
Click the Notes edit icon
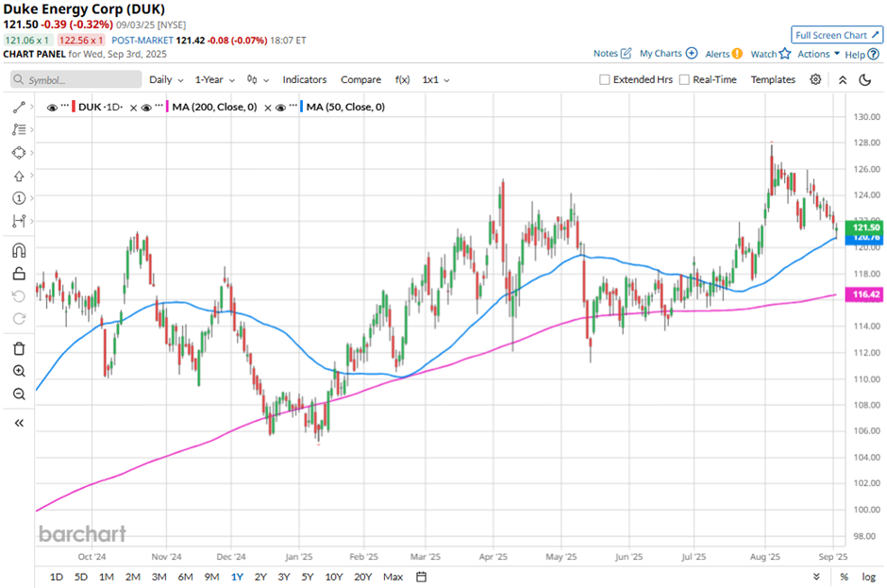click(626, 53)
